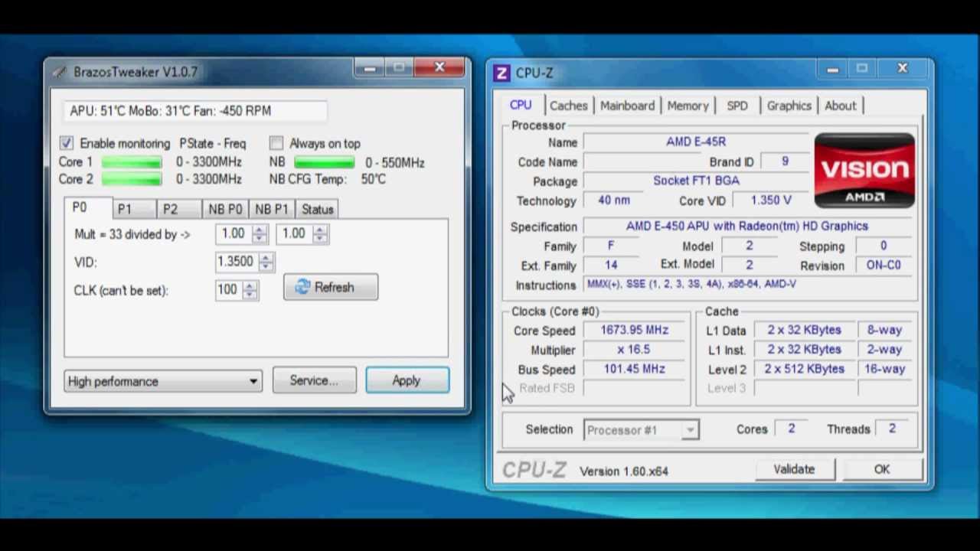
Task: Click the Specification AMD E-450 APU text
Action: coord(746,227)
